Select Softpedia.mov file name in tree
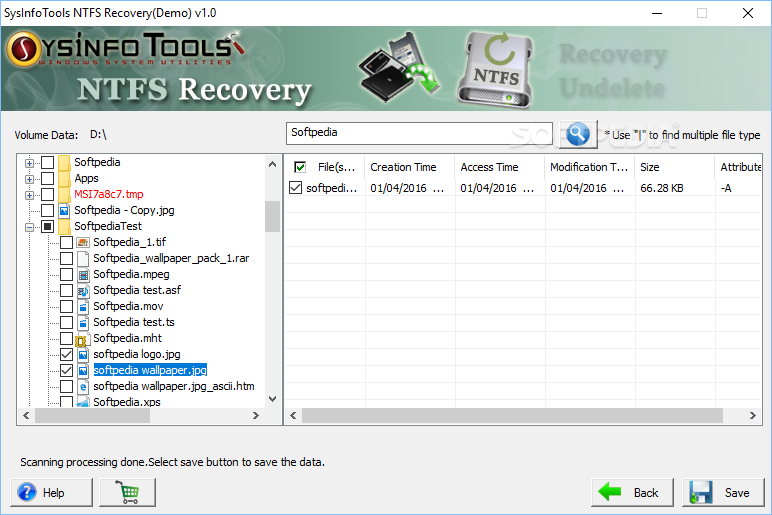 click(x=128, y=306)
